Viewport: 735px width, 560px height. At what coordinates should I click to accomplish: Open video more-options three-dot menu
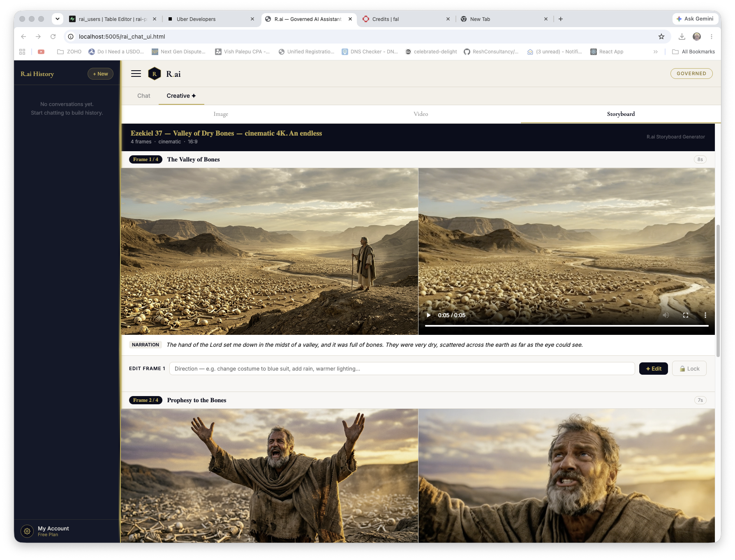[705, 315]
